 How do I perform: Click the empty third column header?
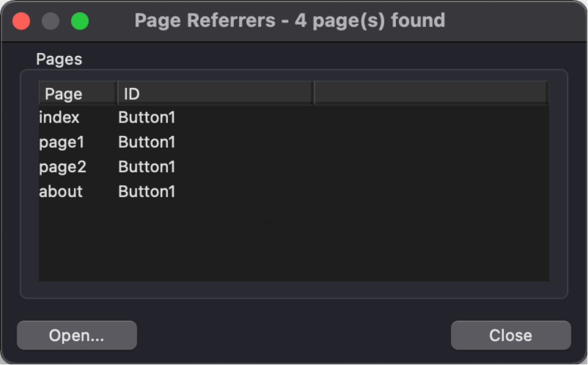[x=431, y=94]
